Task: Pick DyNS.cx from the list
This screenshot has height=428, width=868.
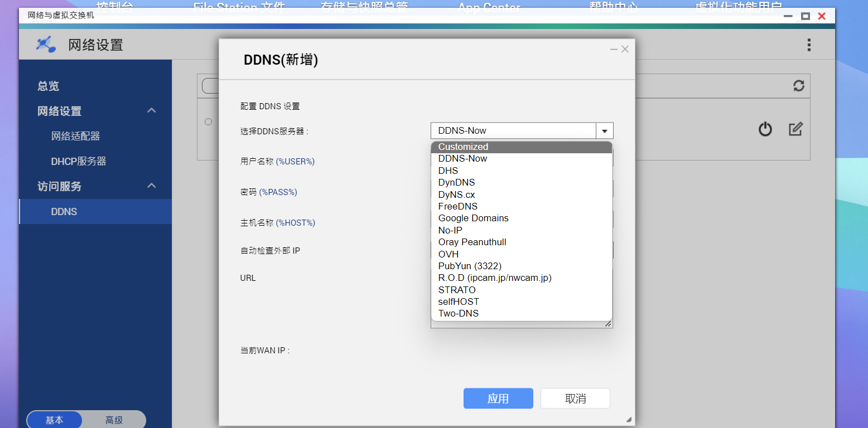Action: 522,194
